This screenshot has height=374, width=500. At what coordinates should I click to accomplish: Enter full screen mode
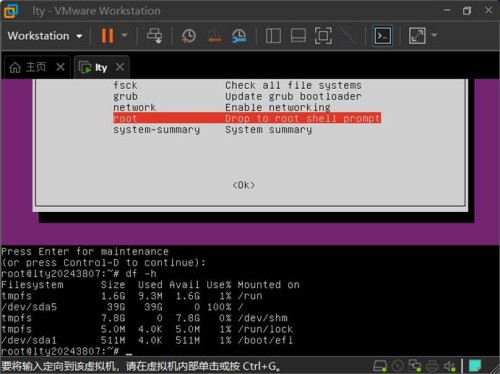click(323, 36)
